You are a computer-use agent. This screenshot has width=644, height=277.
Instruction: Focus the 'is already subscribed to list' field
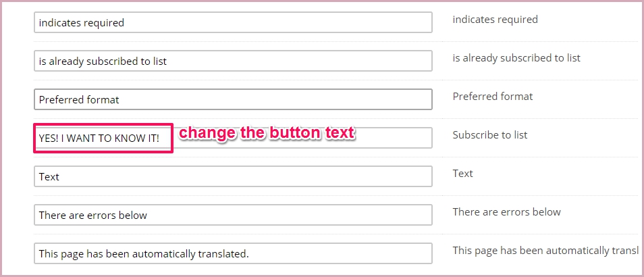[x=233, y=61]
